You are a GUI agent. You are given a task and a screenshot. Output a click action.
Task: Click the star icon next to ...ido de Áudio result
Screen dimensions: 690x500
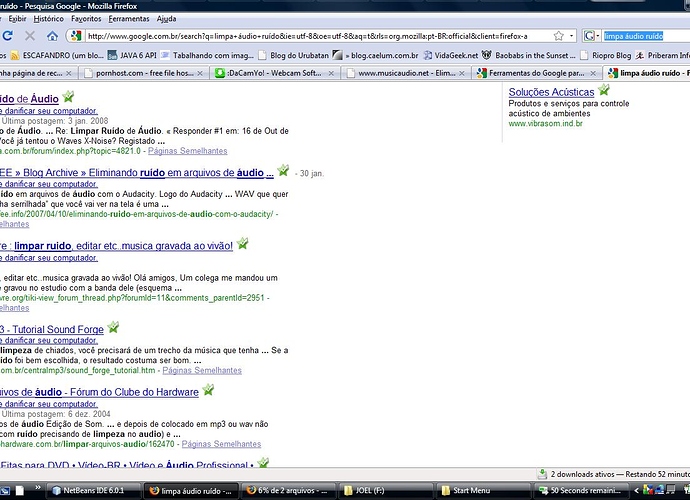click(x=68, y=96)
